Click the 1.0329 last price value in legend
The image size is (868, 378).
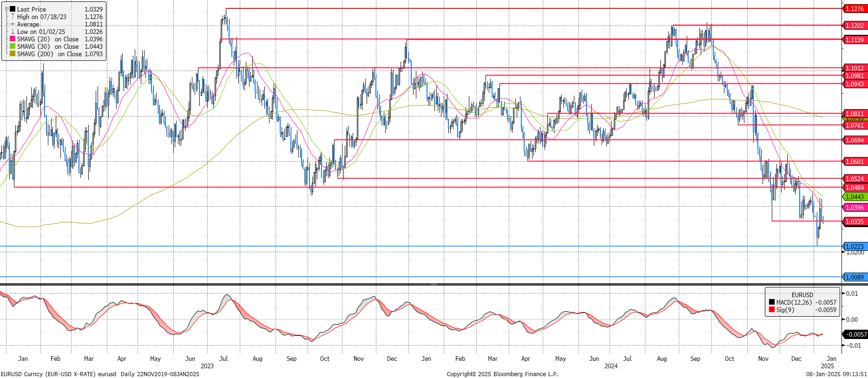pos(94,9)
